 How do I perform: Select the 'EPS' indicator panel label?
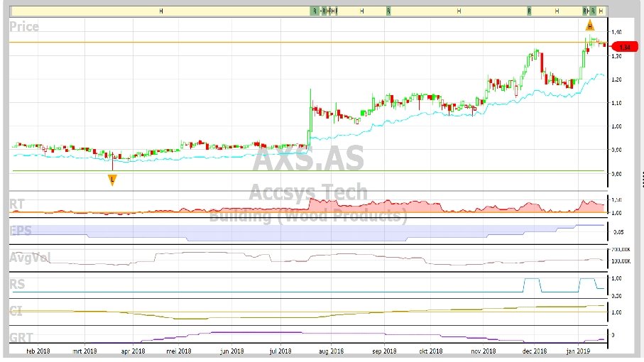21,231
